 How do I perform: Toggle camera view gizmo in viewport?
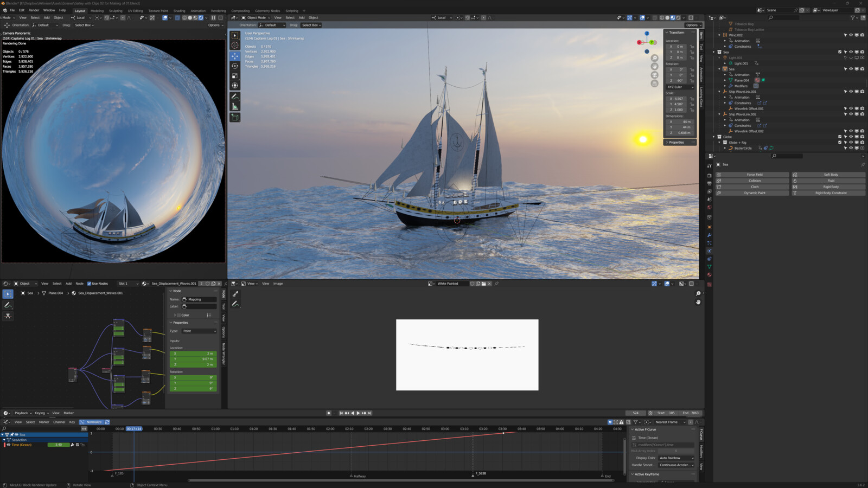coord(654,75)
